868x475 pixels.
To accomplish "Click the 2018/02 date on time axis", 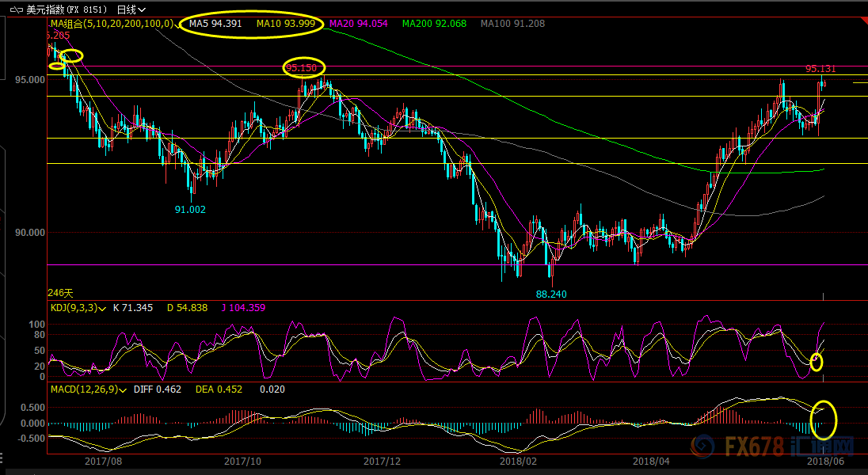I will pos(516,460).
